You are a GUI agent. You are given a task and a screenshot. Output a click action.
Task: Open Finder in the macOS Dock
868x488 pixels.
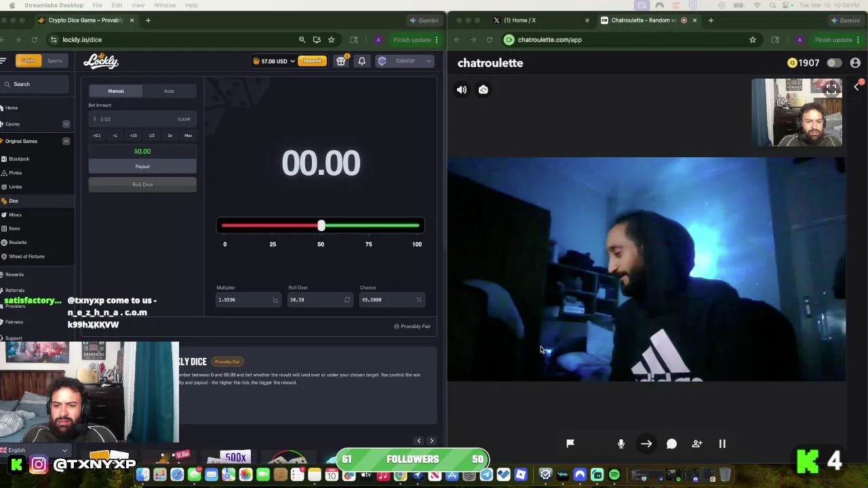click(142, 475)
